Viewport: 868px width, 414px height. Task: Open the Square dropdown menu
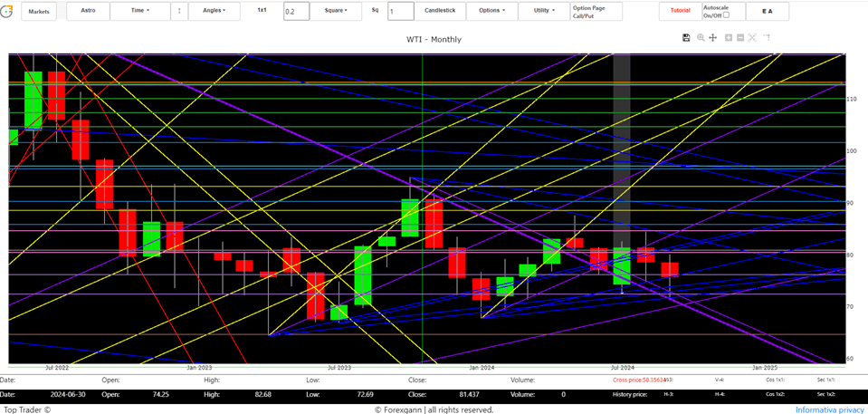[335, 11]
